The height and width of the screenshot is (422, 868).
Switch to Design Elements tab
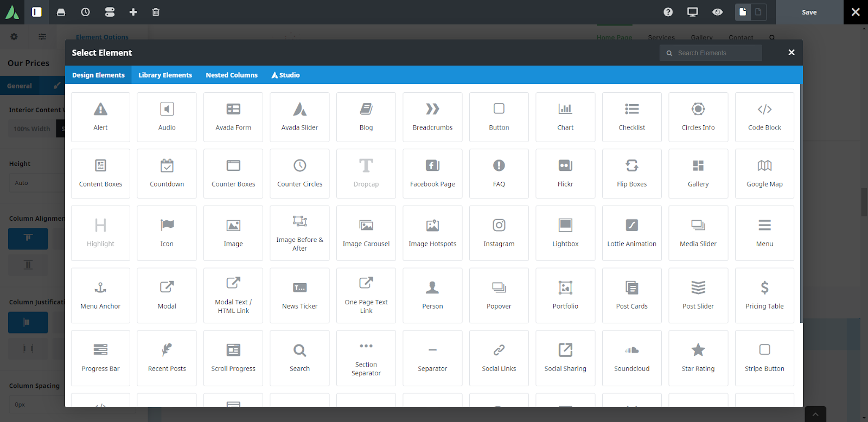coord(98,75)
